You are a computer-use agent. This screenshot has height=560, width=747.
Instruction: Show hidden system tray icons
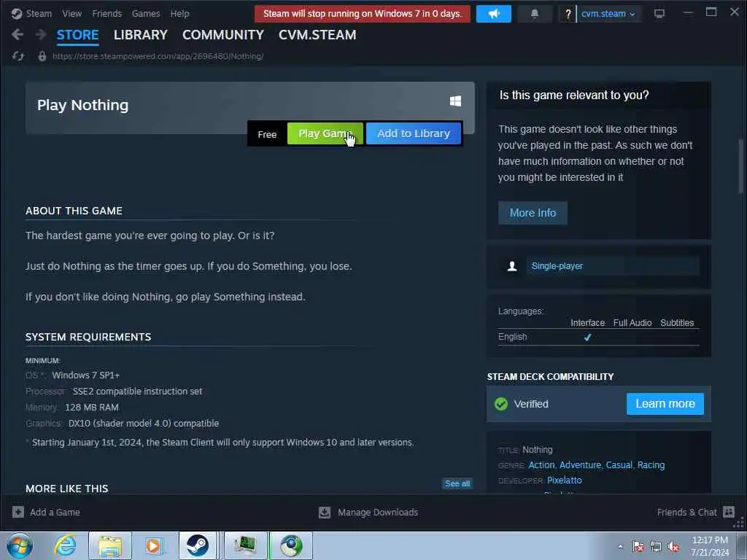pos(620,546)
